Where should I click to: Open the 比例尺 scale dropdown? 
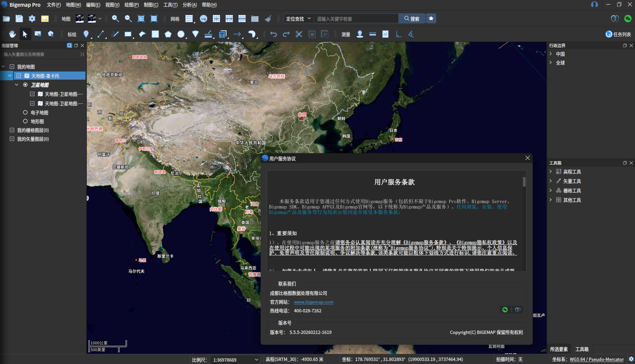pyautogui.click(x=256, y=360)
